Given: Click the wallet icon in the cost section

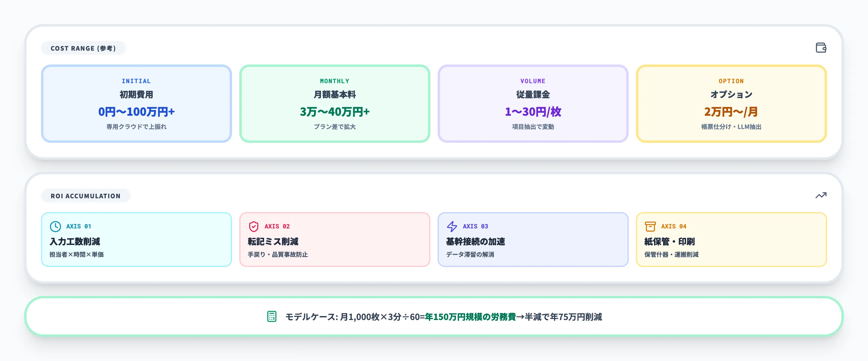Looking at the screenshot, I should 821,48.
